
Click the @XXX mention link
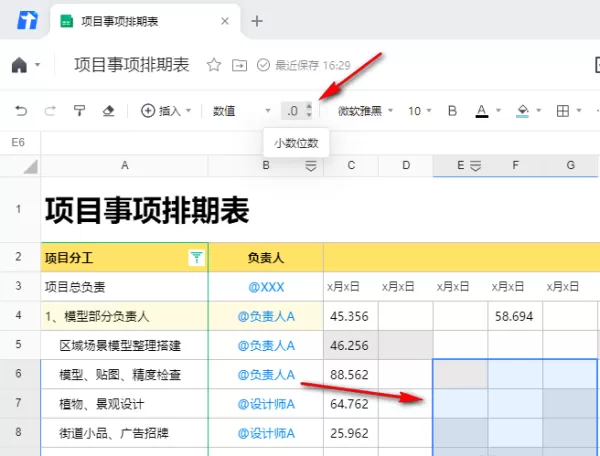pyautogui.click(x=266, y=287)
